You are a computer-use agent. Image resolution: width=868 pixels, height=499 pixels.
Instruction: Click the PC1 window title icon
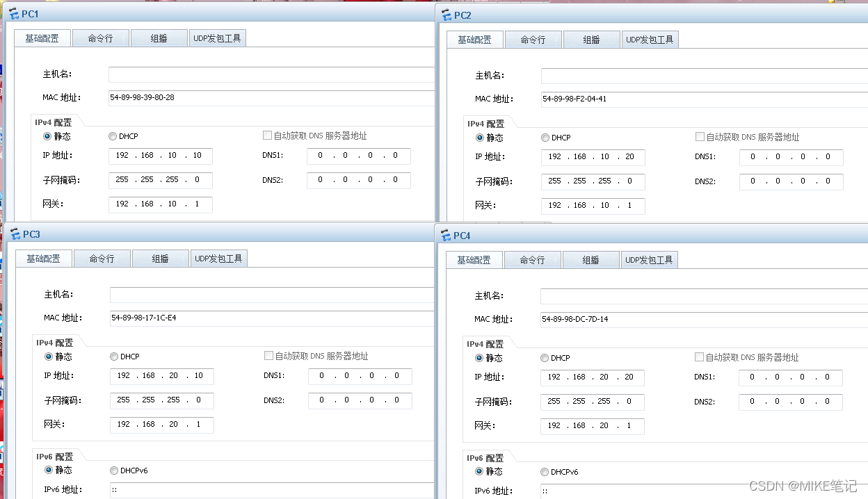pos(15,14)
